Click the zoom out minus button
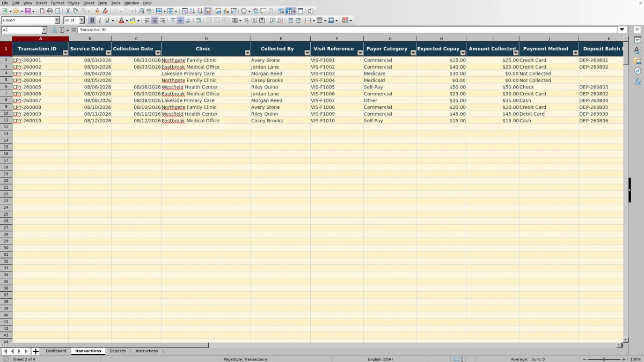 [584, 359]
